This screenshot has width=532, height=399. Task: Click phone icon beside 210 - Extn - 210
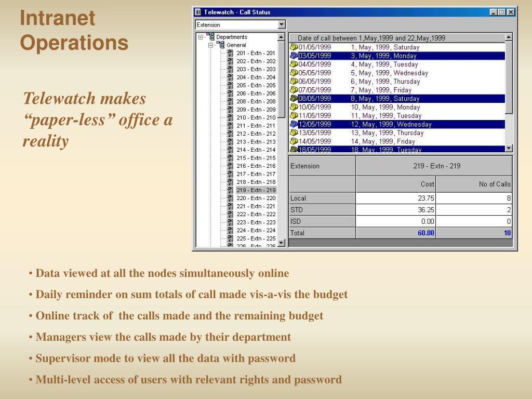pyautogui.click(x=230, y=118)
